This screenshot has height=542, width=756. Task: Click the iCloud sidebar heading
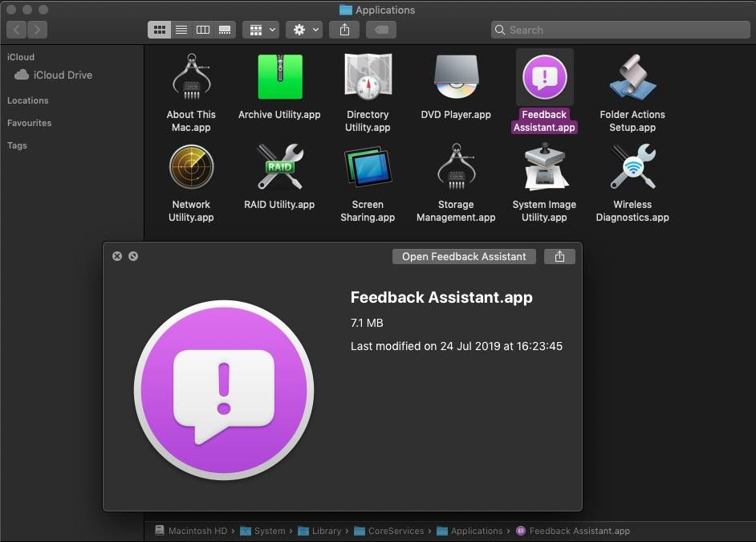point(21,57)
